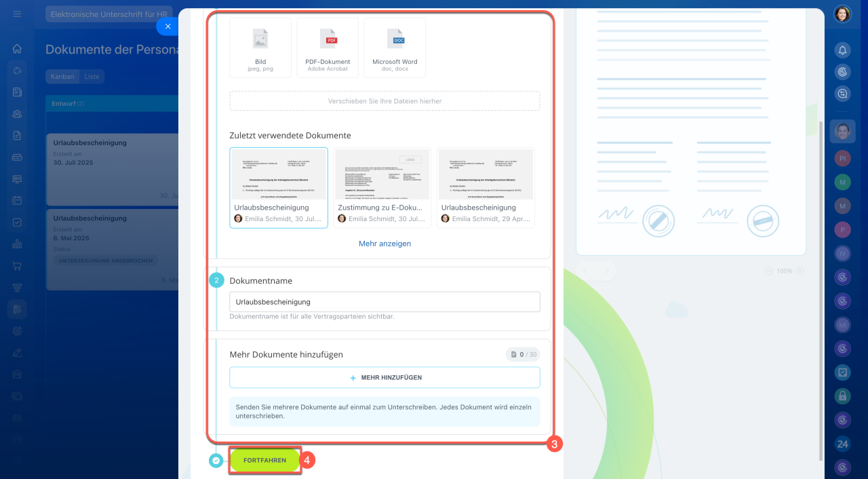
Task: Open notifications bell in right panel
Action: [842, 50]
